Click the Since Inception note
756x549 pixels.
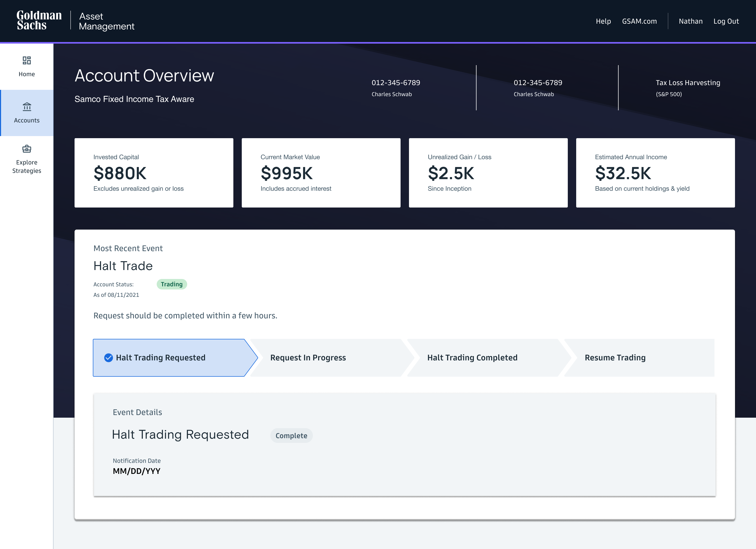(x=449, y=188)
